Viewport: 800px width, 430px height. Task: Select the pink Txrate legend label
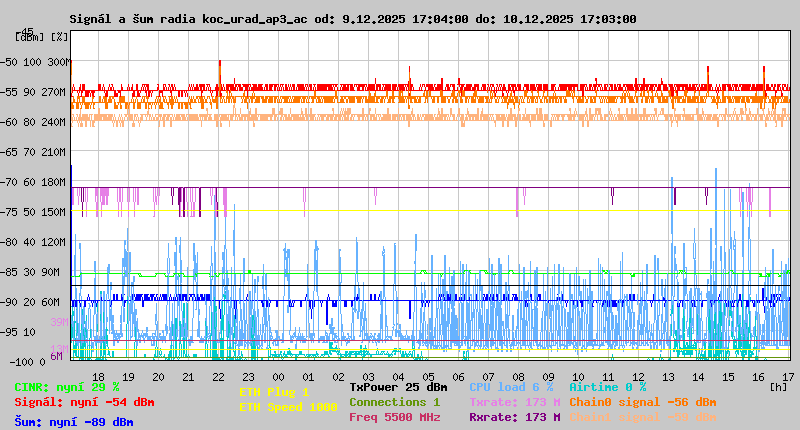(x=514, y=402)
